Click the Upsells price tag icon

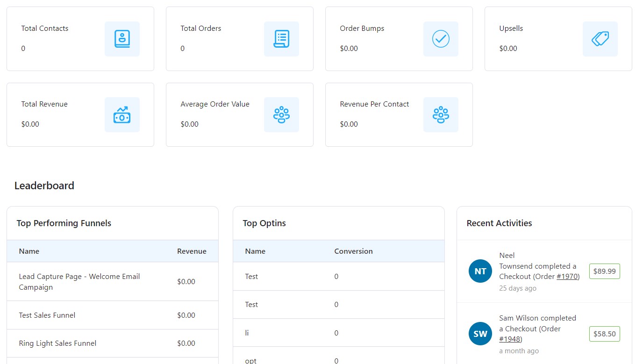[600, 39]
